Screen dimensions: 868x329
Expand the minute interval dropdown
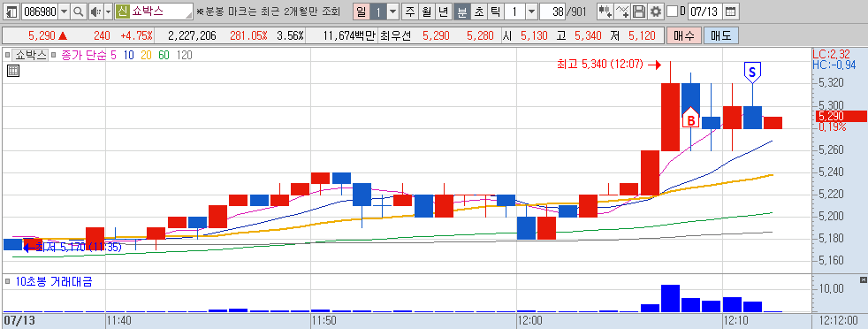531,11
